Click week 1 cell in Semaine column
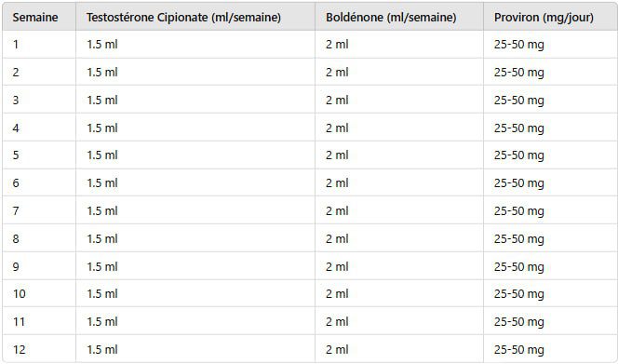 point(39,44)
